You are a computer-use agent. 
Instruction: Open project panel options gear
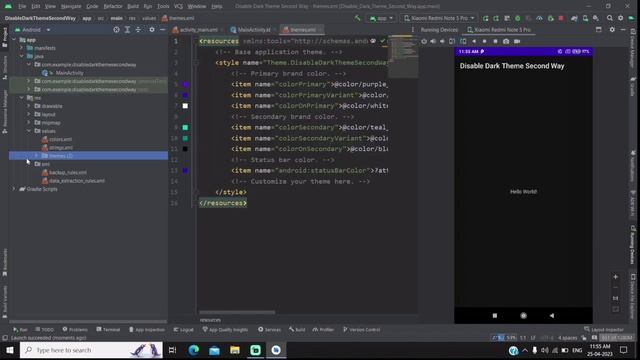(x=152, y=30)
